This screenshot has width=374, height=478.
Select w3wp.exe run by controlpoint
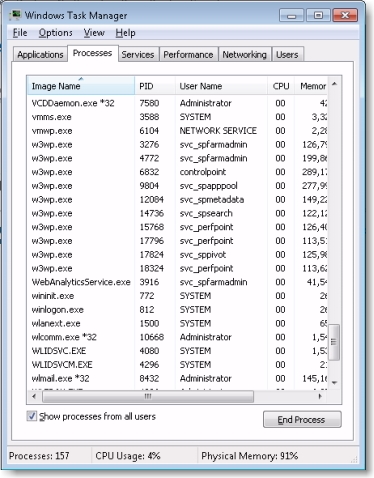177,172
